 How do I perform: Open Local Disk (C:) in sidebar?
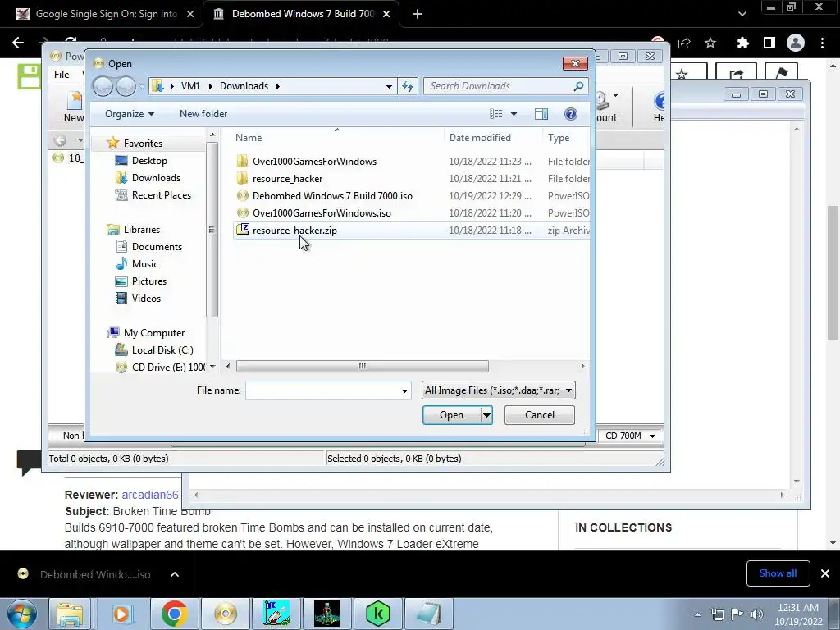pos(162,349)
